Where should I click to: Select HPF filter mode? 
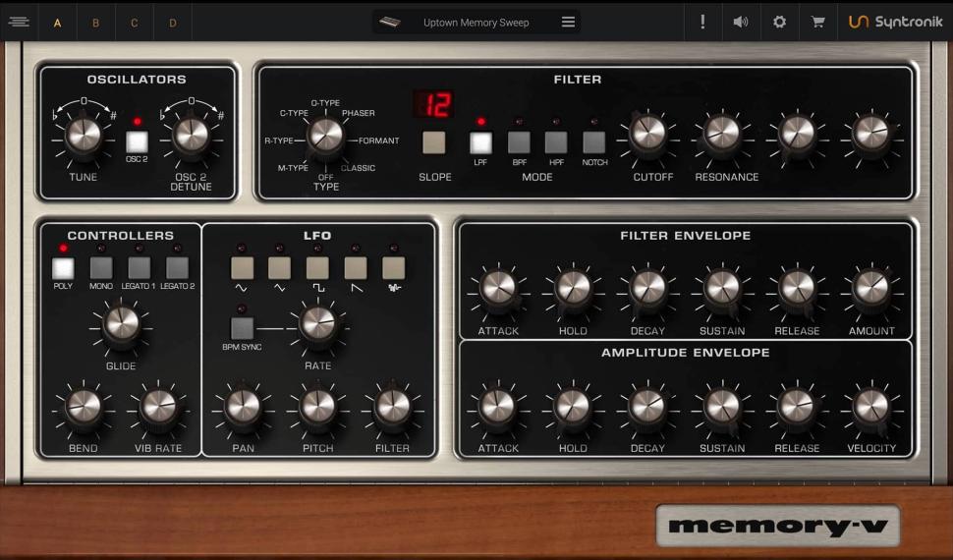[x=556, y=142]
